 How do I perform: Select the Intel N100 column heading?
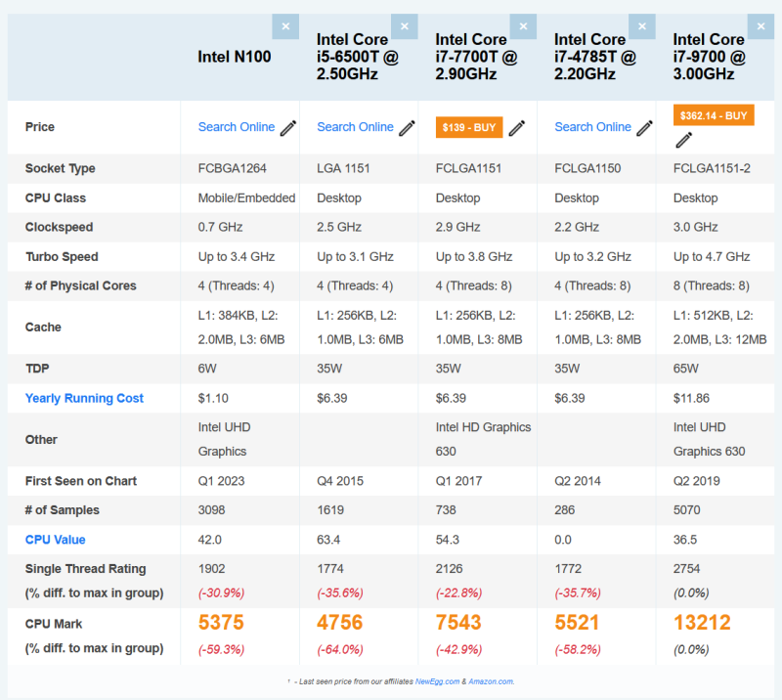pos(235,57)
